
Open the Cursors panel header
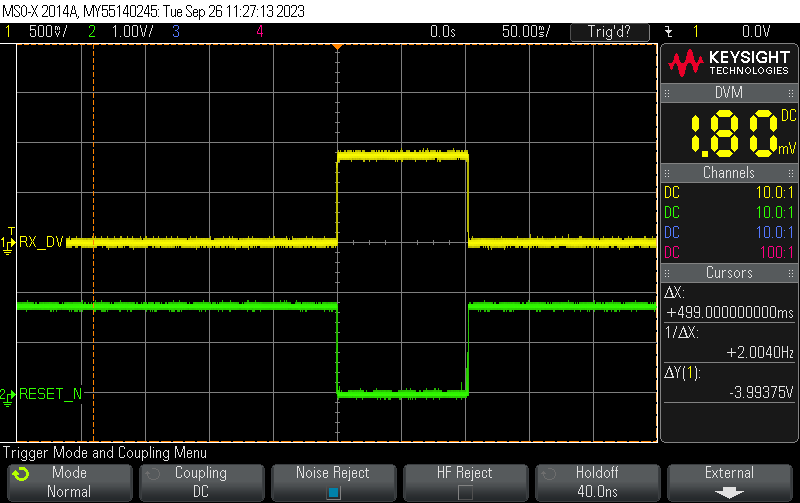[729, 273]
